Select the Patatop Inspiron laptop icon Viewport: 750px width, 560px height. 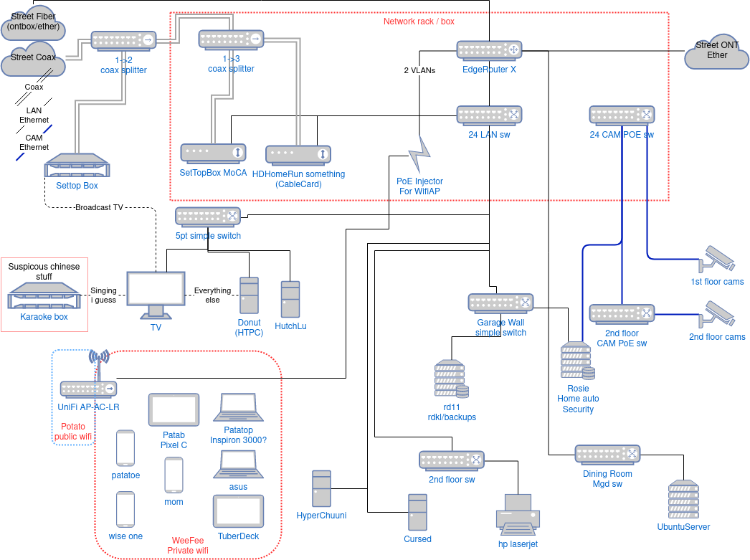(x=238, y=407)
